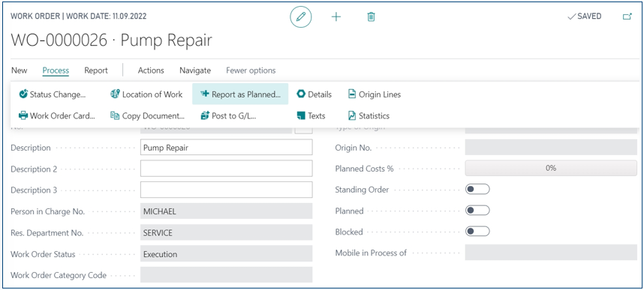Choose Report as Planned... action

click(240, 94)
